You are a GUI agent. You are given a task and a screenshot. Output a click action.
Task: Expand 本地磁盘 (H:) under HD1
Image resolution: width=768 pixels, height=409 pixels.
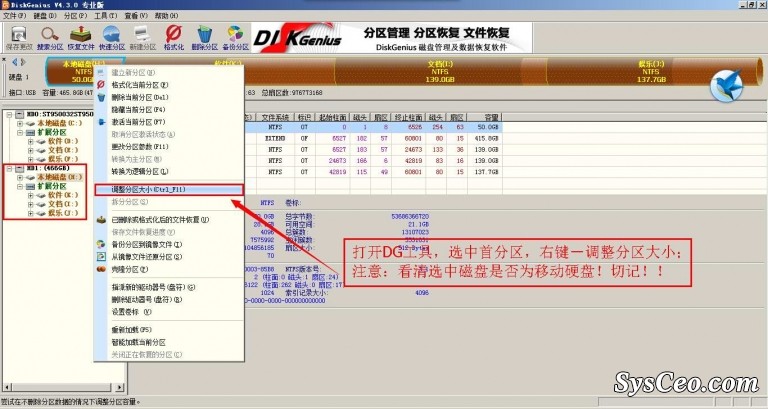click(20, 177)
